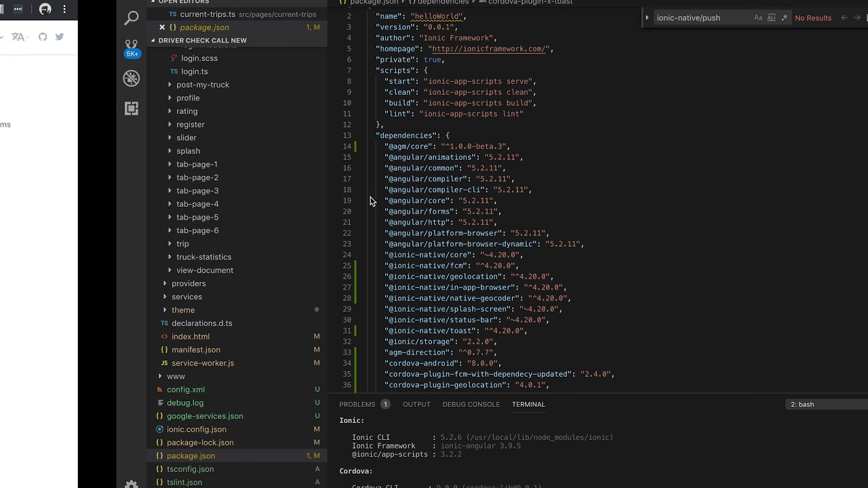Toggle Match Whole Word in the find widget

(x=771, y=18)
